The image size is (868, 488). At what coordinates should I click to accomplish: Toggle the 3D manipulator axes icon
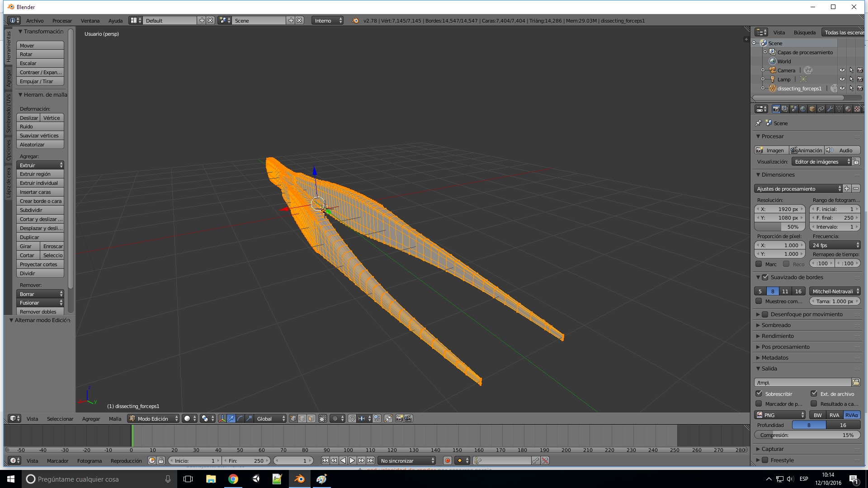(222, 418)
